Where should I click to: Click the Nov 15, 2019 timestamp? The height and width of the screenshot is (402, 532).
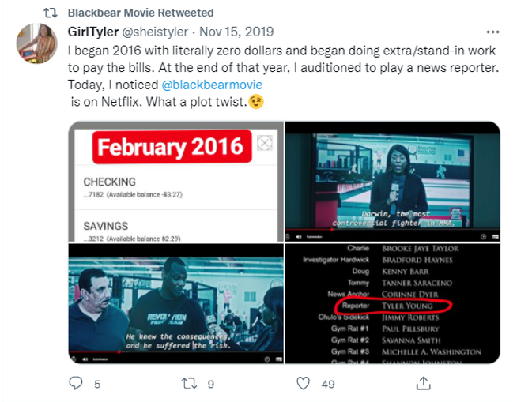(x=236, y=32)
